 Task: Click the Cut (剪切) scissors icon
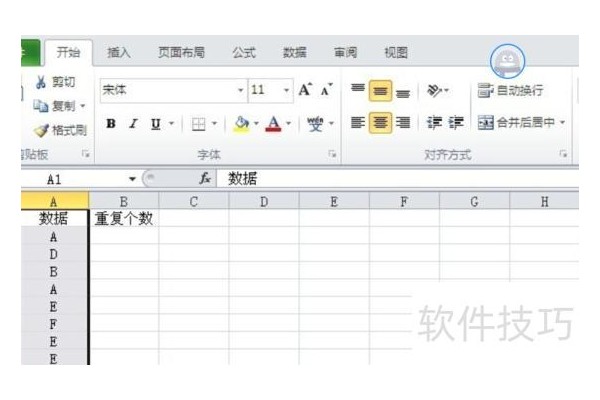41,82
